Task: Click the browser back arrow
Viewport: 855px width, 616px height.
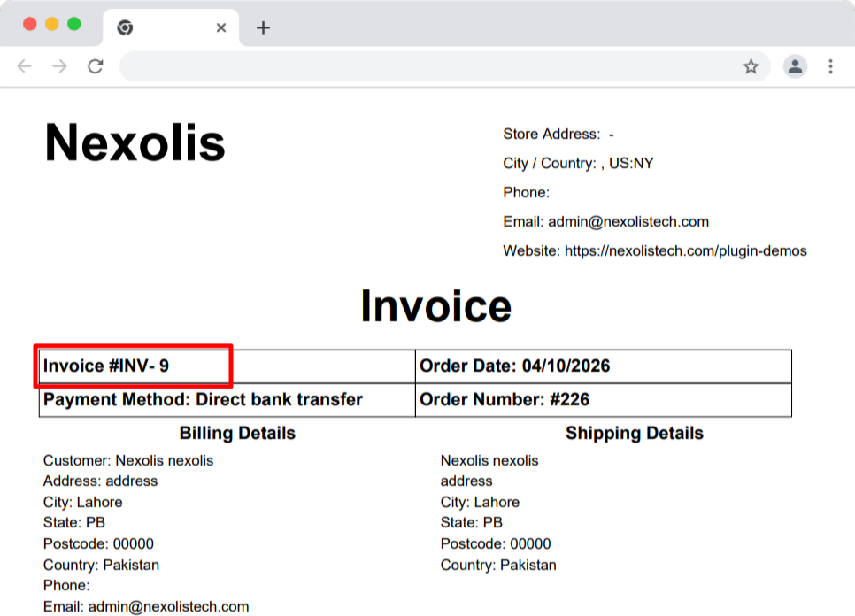Action: [x=24, y=66]
